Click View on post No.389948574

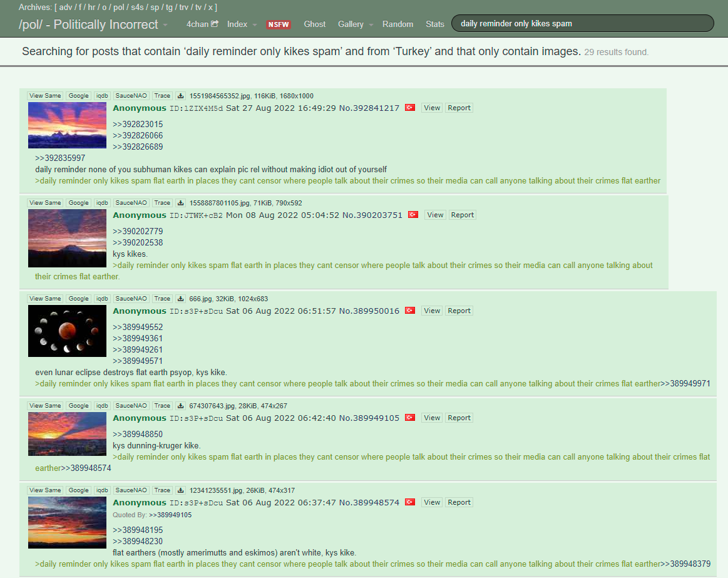click(432, 502)
